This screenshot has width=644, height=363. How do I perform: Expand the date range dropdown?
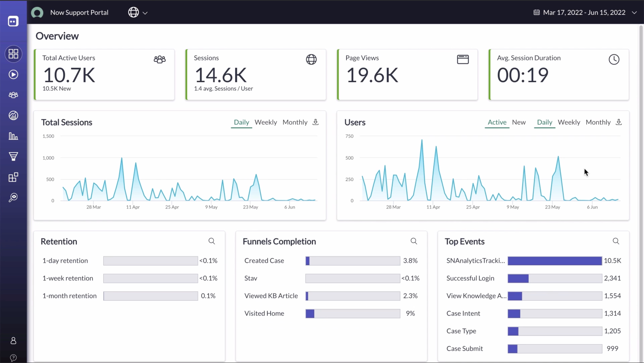coord(584,12)
